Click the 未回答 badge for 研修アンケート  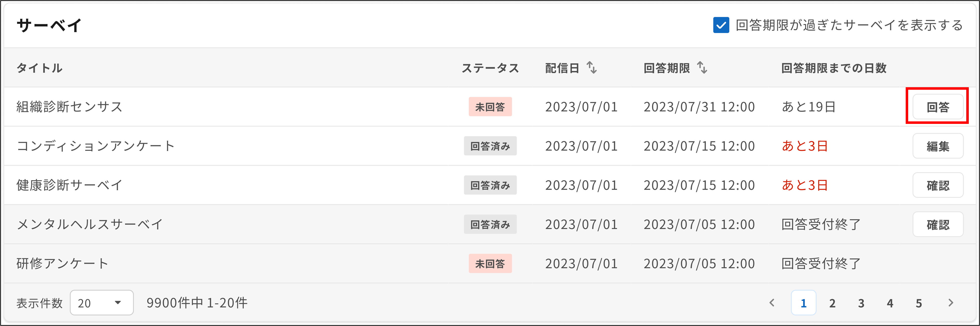click(x=490, y=263)
